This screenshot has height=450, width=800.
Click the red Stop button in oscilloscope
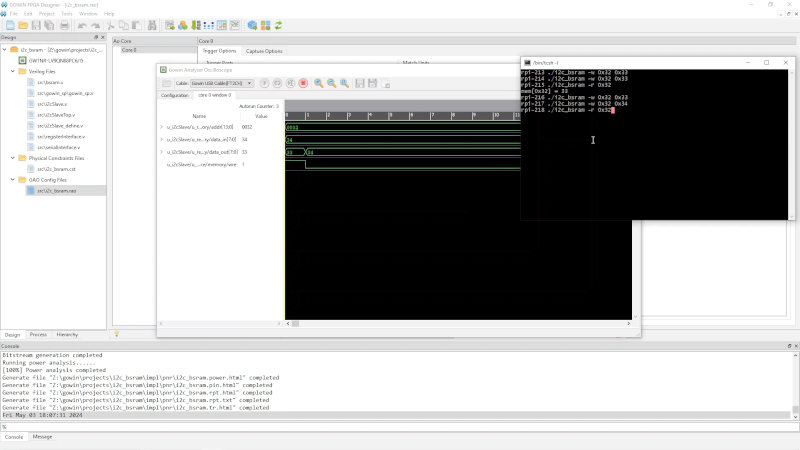[303, 83]
